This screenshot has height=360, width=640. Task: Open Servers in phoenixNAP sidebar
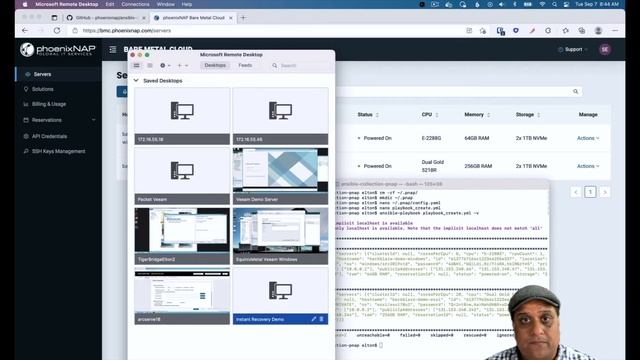[x=42, y=74]
